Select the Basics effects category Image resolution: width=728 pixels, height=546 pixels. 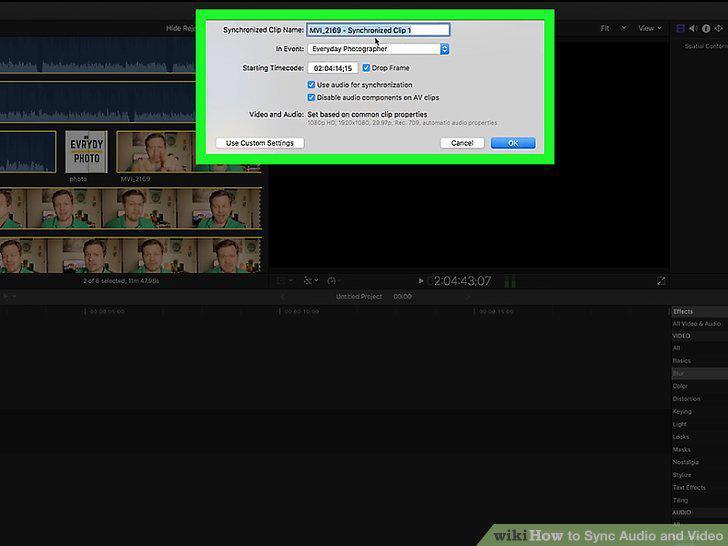682,361
